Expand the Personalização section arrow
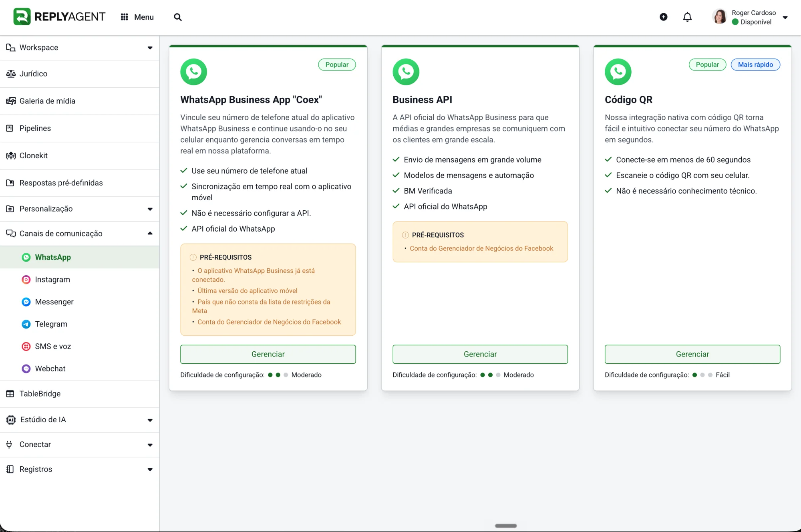 click(150, 209)
